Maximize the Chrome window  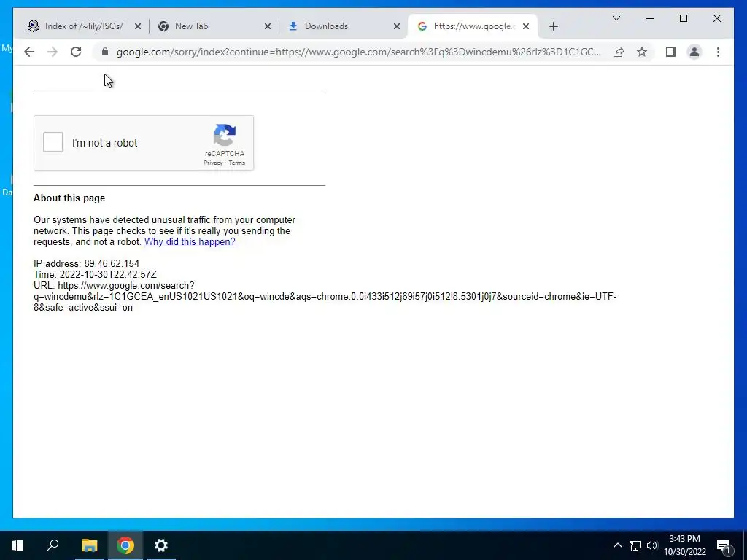(683, 18)
